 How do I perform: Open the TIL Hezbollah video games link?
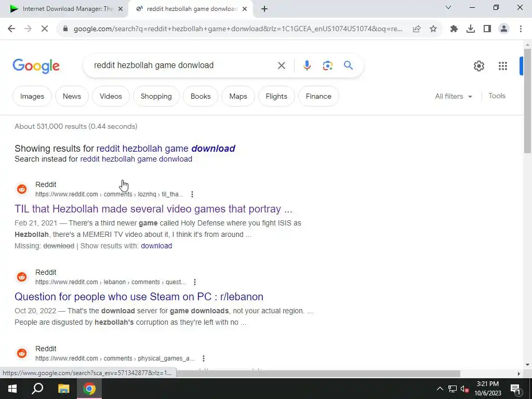[x=153, y=209]
